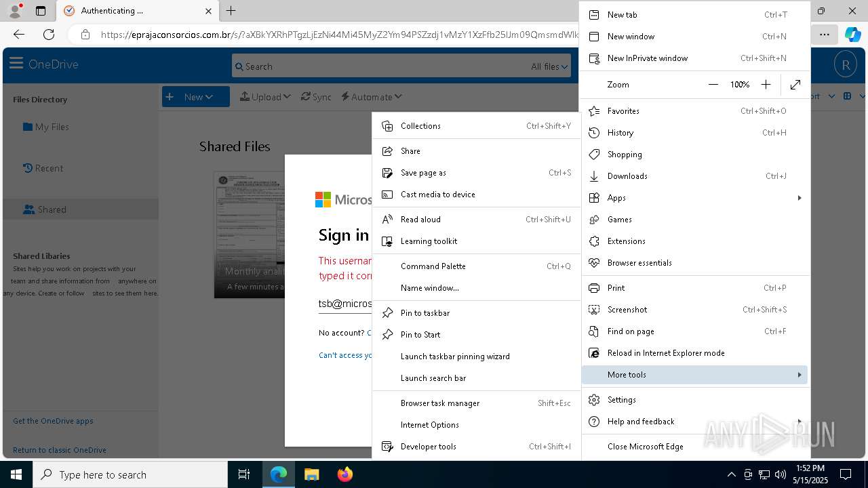Open the tab actions menu icon
This screenshot has width=868, height=488.
click(40, 11)
